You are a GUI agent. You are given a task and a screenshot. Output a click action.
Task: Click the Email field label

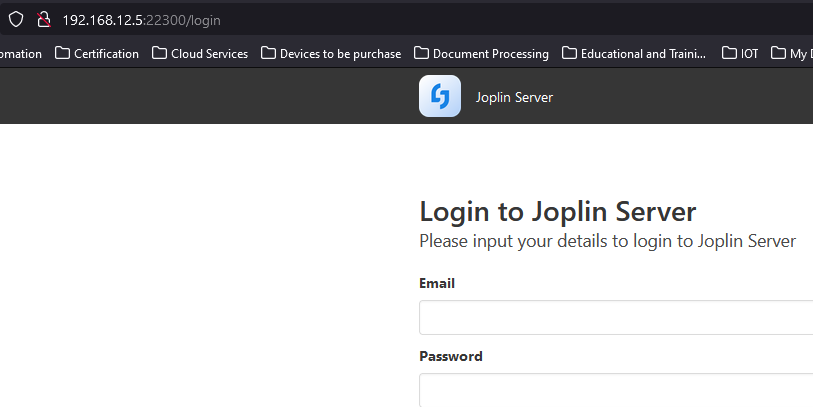coord(437,283)
